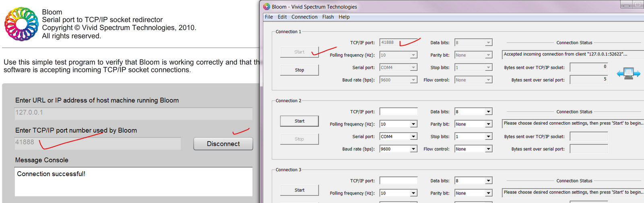Open Connection 2 Parity bit dropdown
Screen dimensions: 644x203
pyautogui.click(x=473, y=124)
